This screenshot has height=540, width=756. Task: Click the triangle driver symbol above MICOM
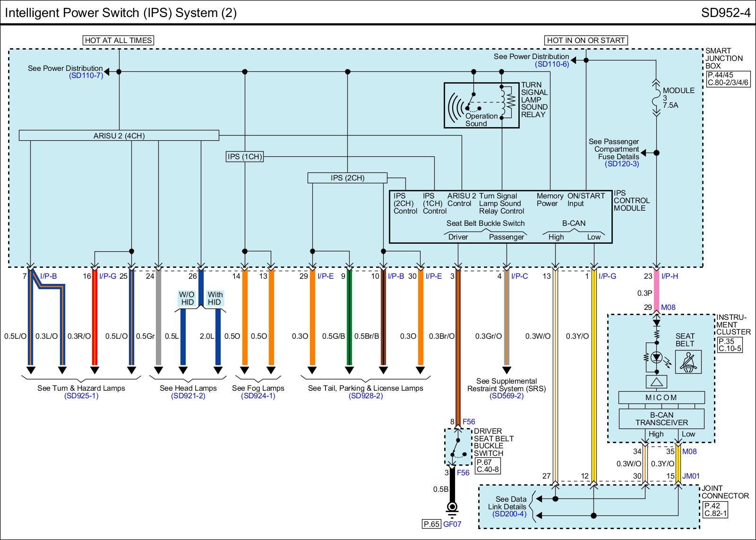(656, 381)
